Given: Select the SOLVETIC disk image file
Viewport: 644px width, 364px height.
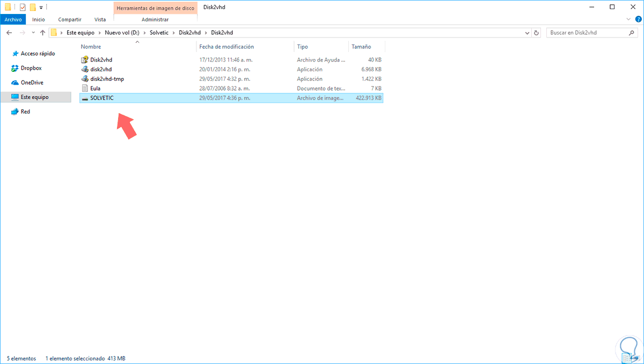Looking at the screenshot, I should pos(231,98).
